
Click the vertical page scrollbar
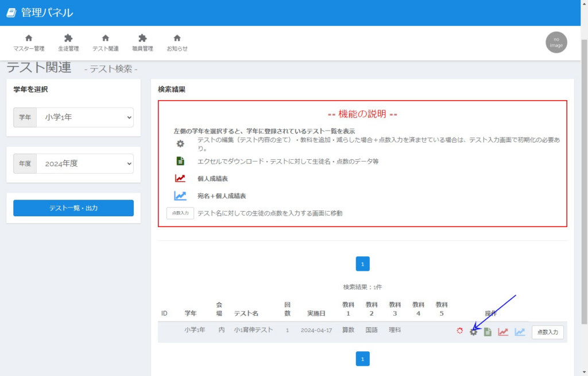[x=584, y=172]
